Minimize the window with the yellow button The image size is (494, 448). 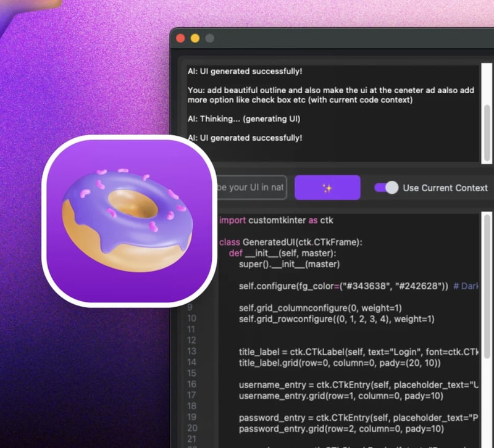pyautogui.click(x=195, y=38)
